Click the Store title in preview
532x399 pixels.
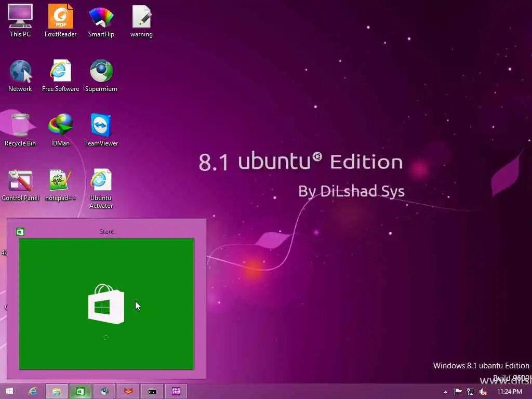click(x=107, y=232)
